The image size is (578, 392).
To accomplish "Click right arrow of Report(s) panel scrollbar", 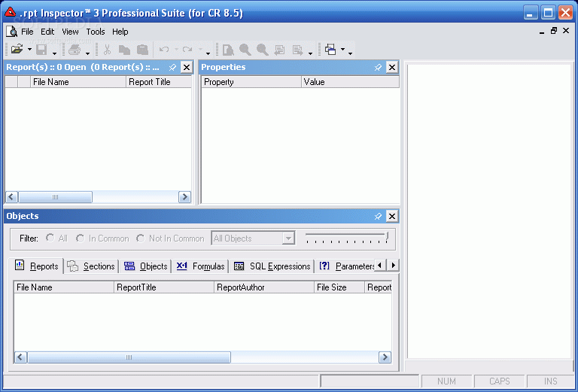I will coord(184,197).
